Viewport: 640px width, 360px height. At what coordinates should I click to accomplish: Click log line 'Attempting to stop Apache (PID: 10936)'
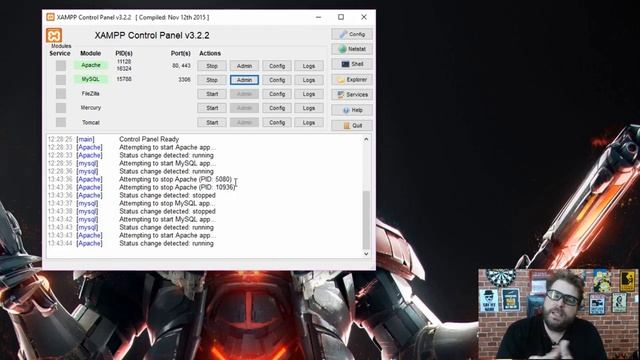coord(177,187)
